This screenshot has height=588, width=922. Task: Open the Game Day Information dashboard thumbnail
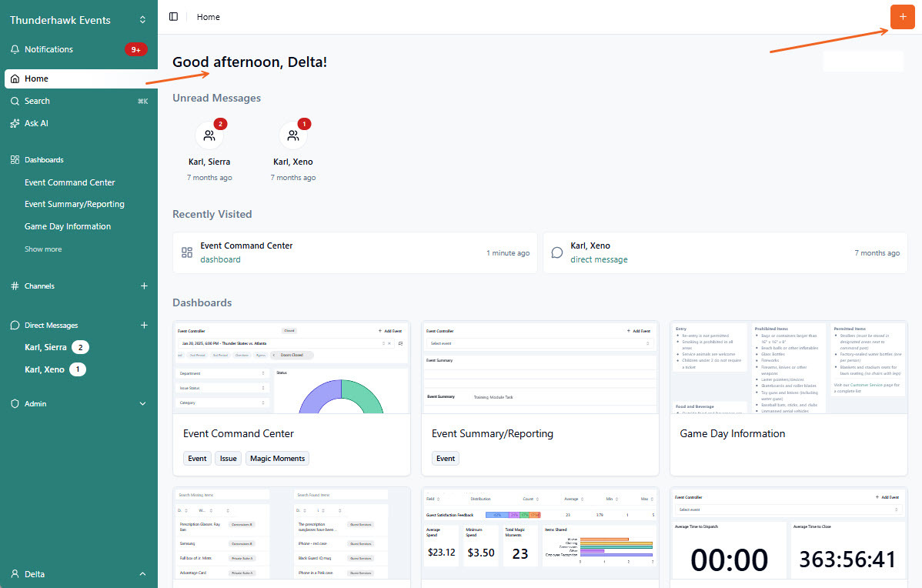tap(789, 368)
